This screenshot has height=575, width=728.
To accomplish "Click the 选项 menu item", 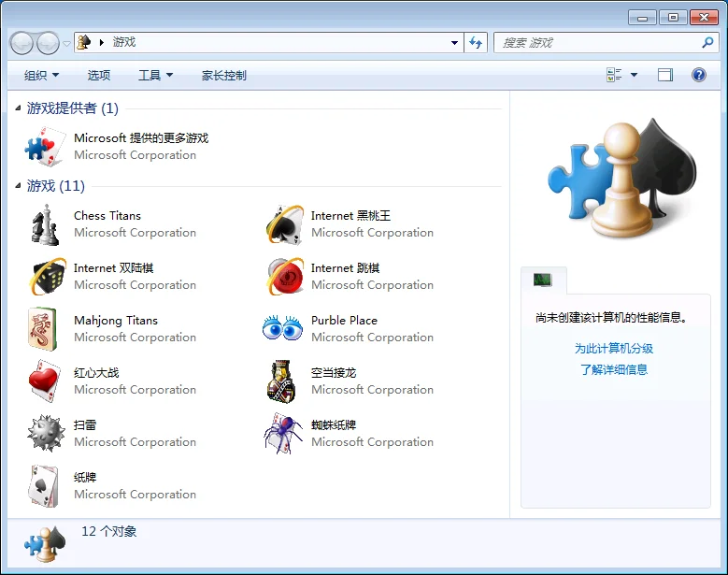I will click(99, 76).
